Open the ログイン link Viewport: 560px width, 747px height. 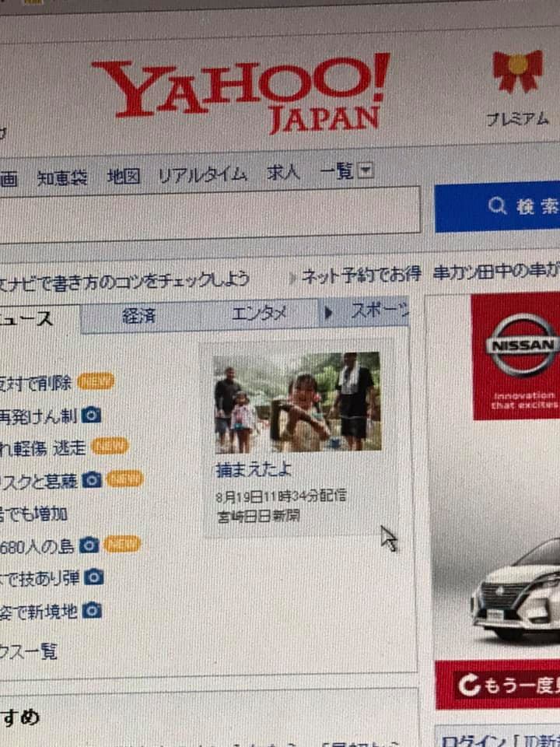point(474,742)
